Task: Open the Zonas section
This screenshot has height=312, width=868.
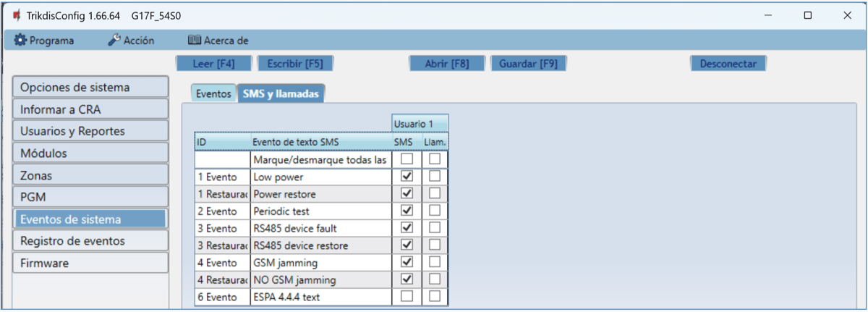Action: pyautogui.click(x=90, y=175)
